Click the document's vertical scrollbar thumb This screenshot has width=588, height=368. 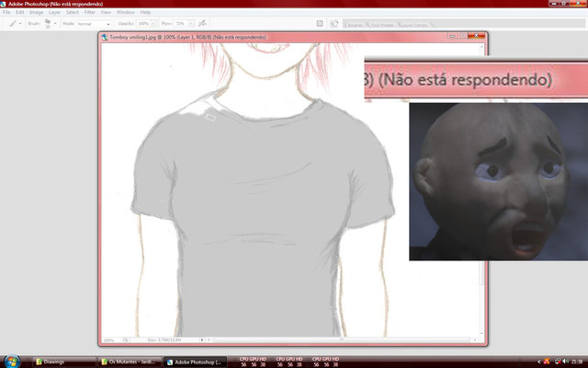pyautogui.click(x=481, y=272)
